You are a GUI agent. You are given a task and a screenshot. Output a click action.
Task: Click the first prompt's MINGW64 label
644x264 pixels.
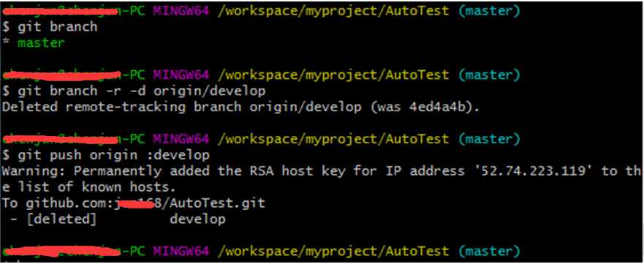pyautogui.click(x=181, y=11)
